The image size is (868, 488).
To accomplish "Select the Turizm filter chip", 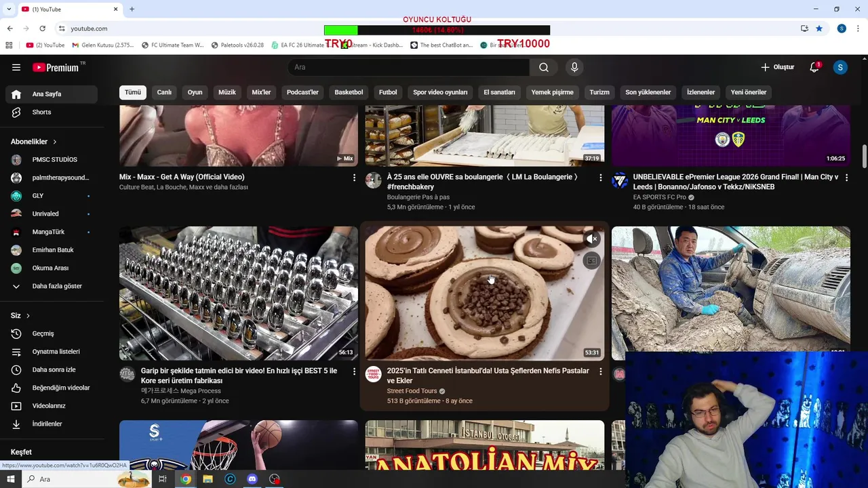I will [599, 92].
